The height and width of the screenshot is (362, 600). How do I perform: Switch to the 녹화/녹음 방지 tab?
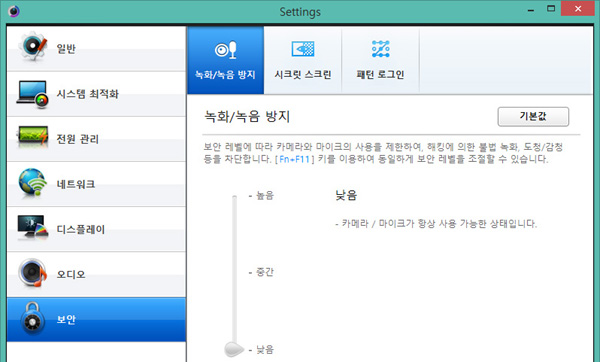click(225, 60)
